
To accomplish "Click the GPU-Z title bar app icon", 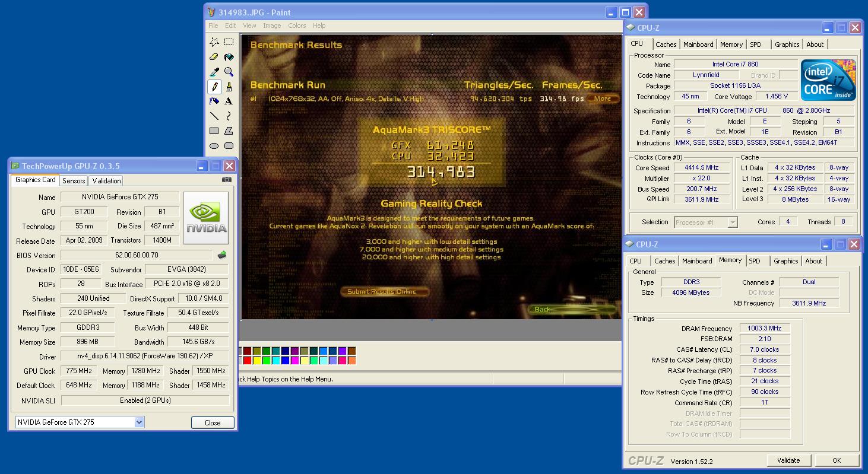I will click(x=15, y=166).
